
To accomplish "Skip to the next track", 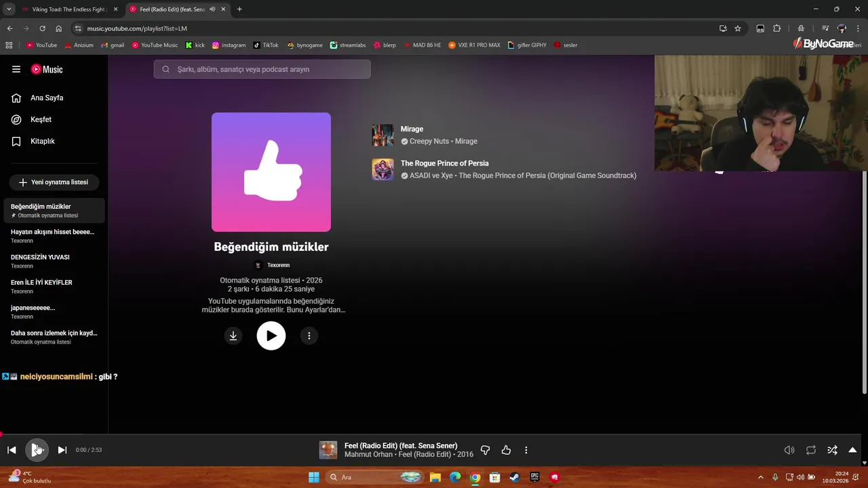I will click(62, 450).
